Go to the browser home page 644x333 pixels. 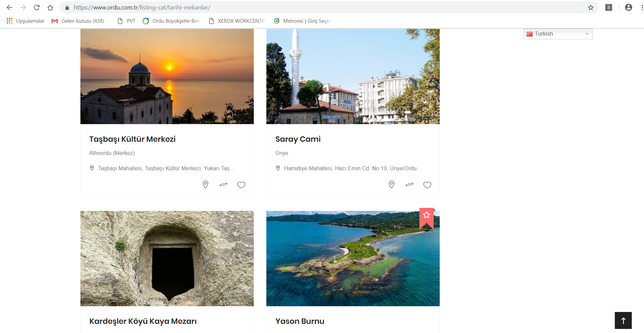coord(50,7)
